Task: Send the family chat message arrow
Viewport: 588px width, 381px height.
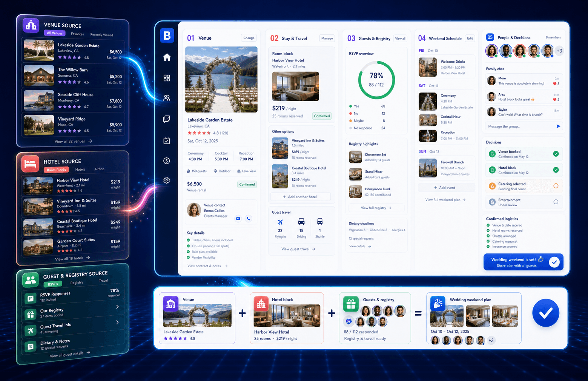Action: pos(558,126)
